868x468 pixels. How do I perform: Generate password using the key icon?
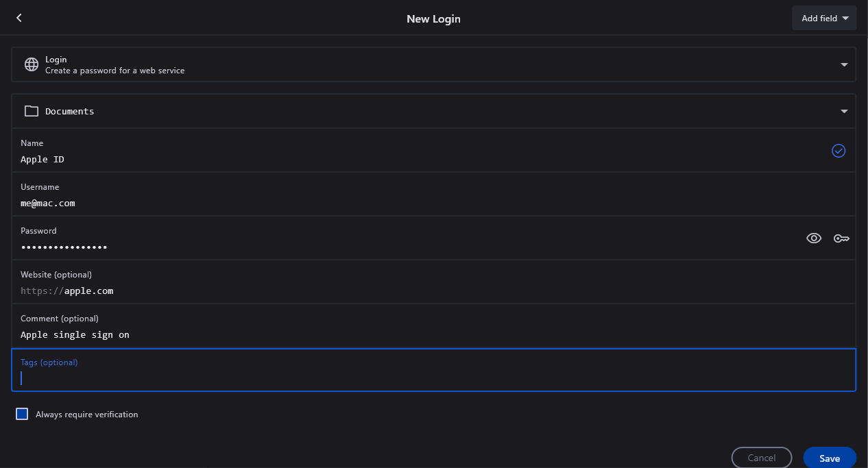pos(841,238)
